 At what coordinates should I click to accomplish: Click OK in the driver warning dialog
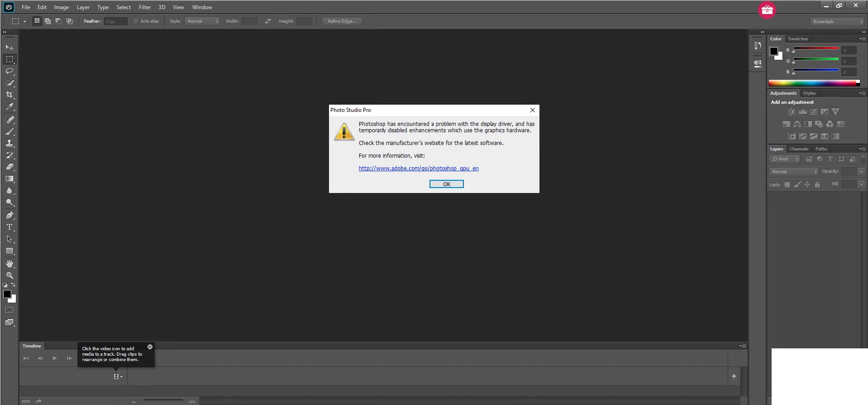[446, 184]
